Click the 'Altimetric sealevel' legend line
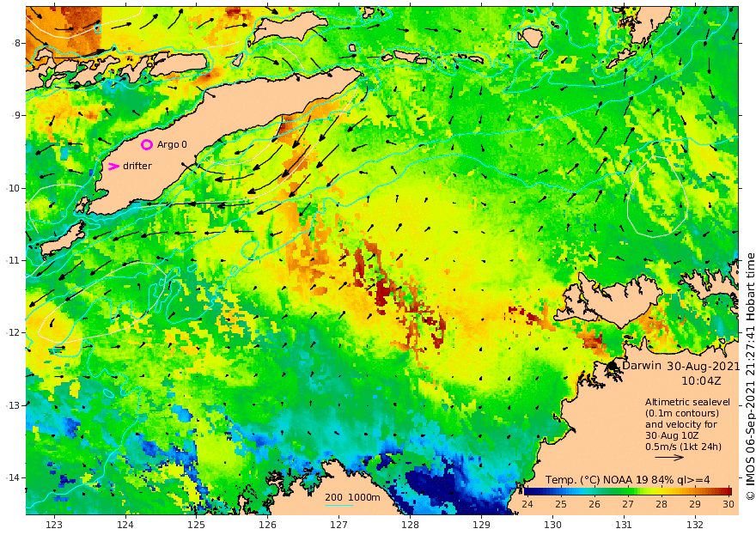The height and width of the screenshot is (541, 756). (x=687, y=402)
